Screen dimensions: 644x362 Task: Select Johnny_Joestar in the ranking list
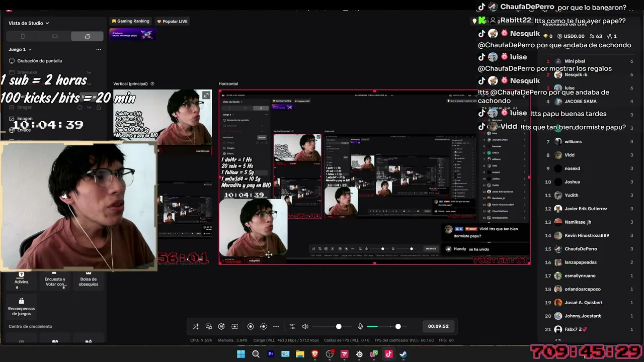pyautogui.click(x=590, y=316)
